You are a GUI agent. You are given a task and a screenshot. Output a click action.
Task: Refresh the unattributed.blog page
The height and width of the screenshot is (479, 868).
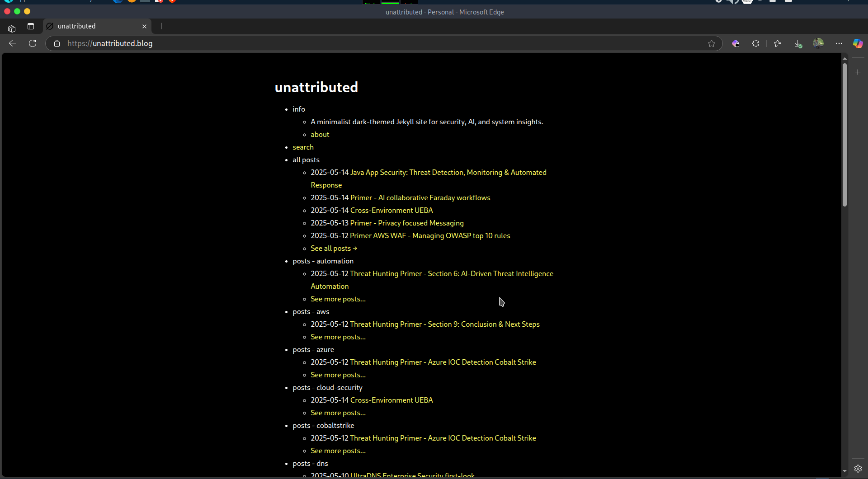[x=33, y=43]
